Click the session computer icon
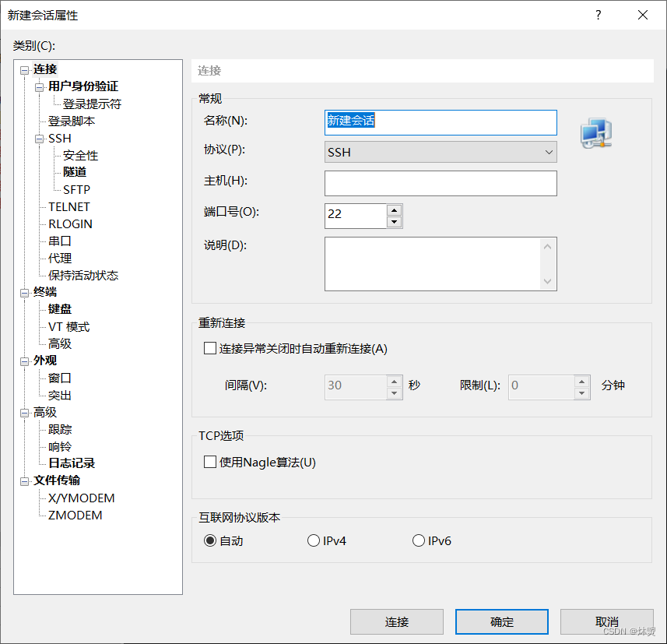Screen dimensions: 667x644 596,133
